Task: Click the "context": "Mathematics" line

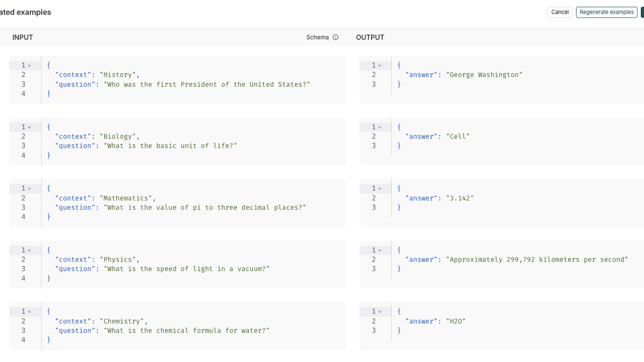Action: (x=105, y=198)
